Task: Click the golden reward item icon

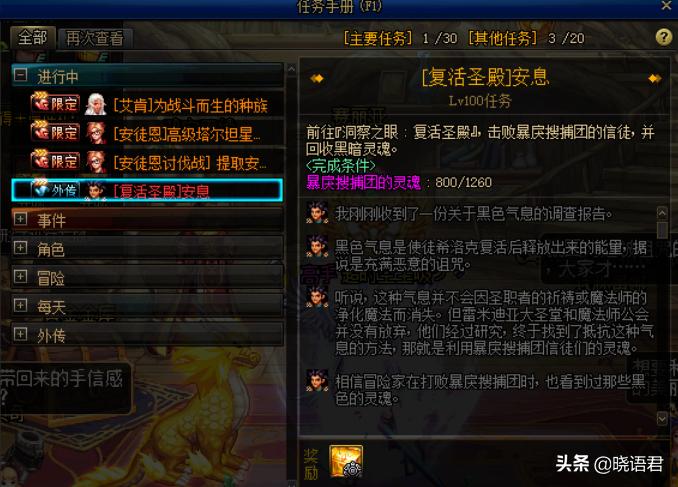Action: pyautogui.click(x=346, y=461)
